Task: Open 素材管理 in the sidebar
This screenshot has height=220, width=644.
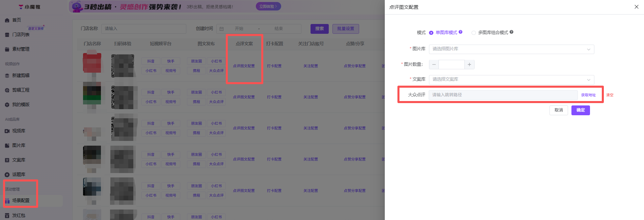Action: pos(21,49)
